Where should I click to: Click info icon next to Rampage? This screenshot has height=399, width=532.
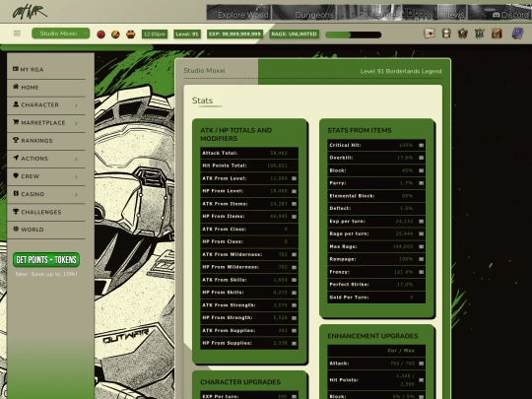click(421, 259)
